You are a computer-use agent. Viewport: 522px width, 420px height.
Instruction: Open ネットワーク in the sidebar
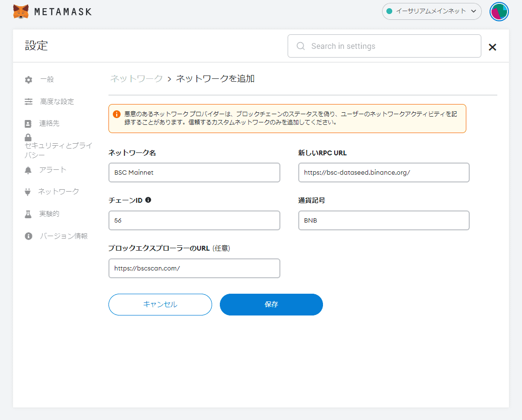click(x=59, y=191)
